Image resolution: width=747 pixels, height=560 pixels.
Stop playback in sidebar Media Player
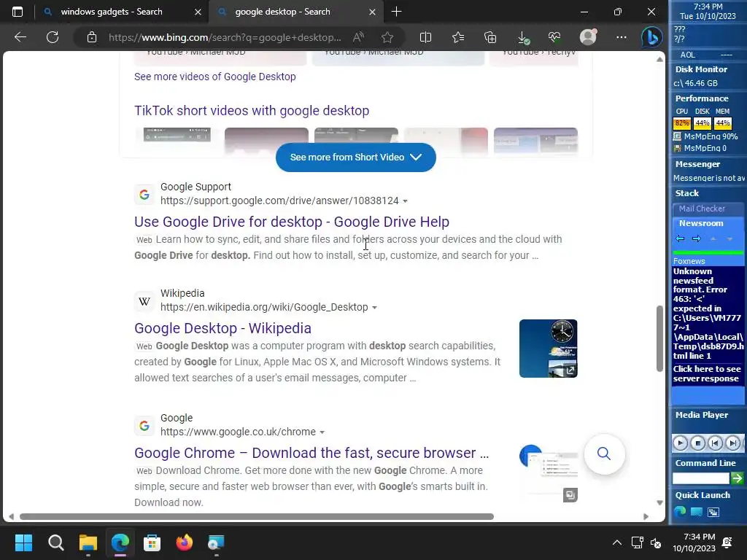pos(698,443)
